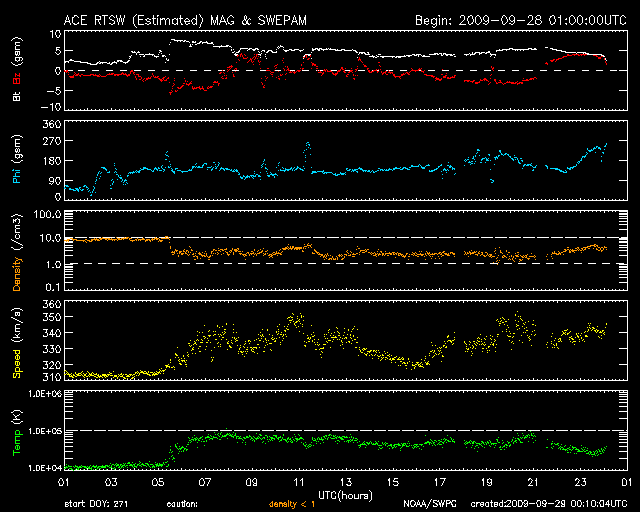This screenshot has width=640, height=512.
Task: Select the cyan "Phi" axis label
Action: click(x=17, y=175)
